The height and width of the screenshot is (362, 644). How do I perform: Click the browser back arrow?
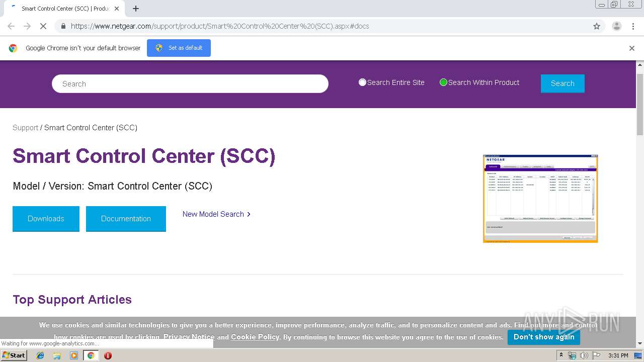[x=11, y=26]
